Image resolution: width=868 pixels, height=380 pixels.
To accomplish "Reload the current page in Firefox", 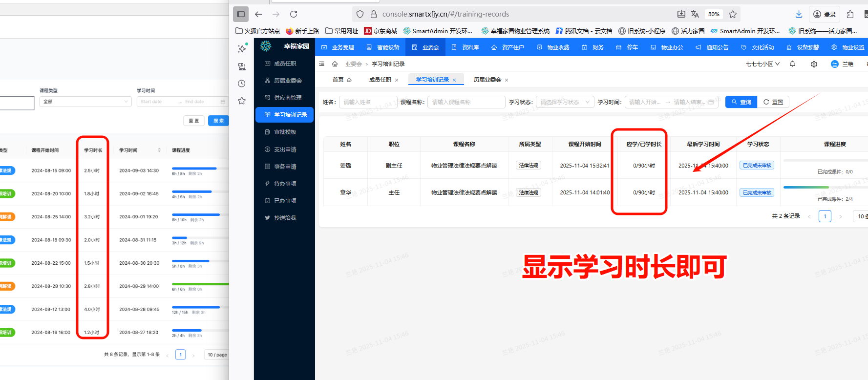I will pos(294,14).
